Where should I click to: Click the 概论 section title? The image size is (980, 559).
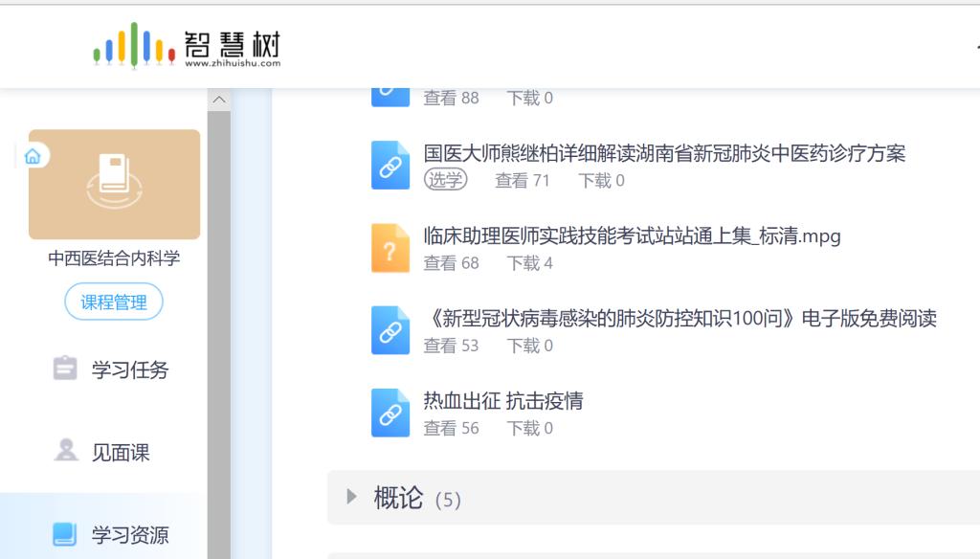pos(398,499)
